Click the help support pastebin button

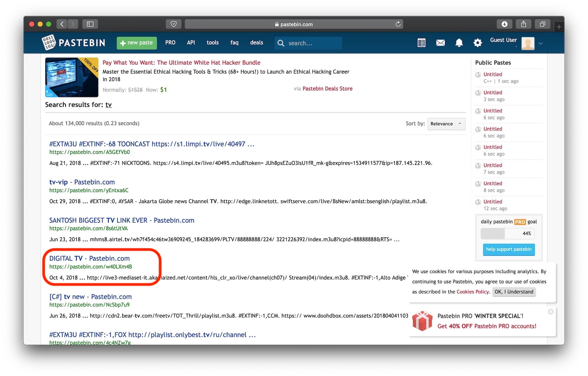pyautogui.click(x=509, y=249)
